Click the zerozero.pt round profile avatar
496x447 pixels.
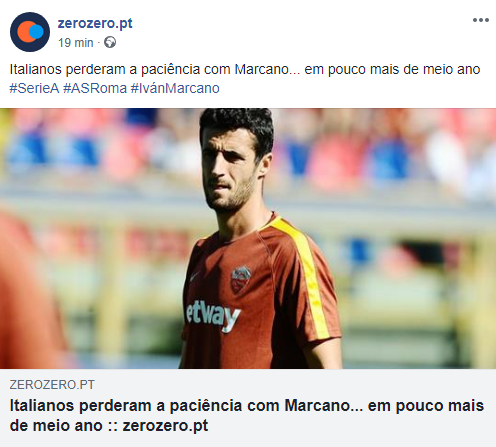click(x=30, y=32)
